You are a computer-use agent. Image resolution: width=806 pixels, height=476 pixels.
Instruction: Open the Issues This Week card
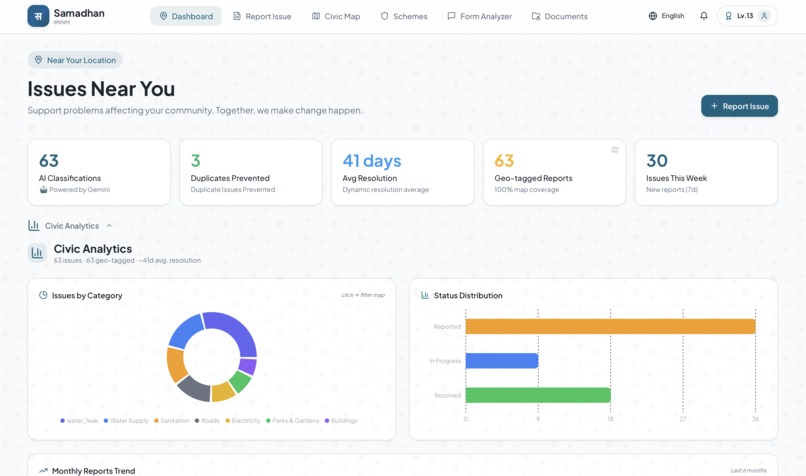[x=706, y=172]
